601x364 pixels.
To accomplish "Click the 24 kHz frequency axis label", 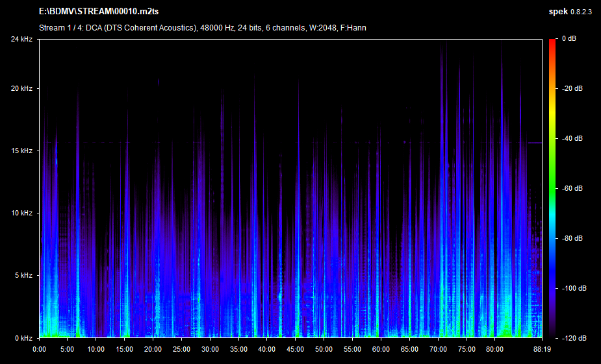I will pyautogui.click(x=21, y=39).
